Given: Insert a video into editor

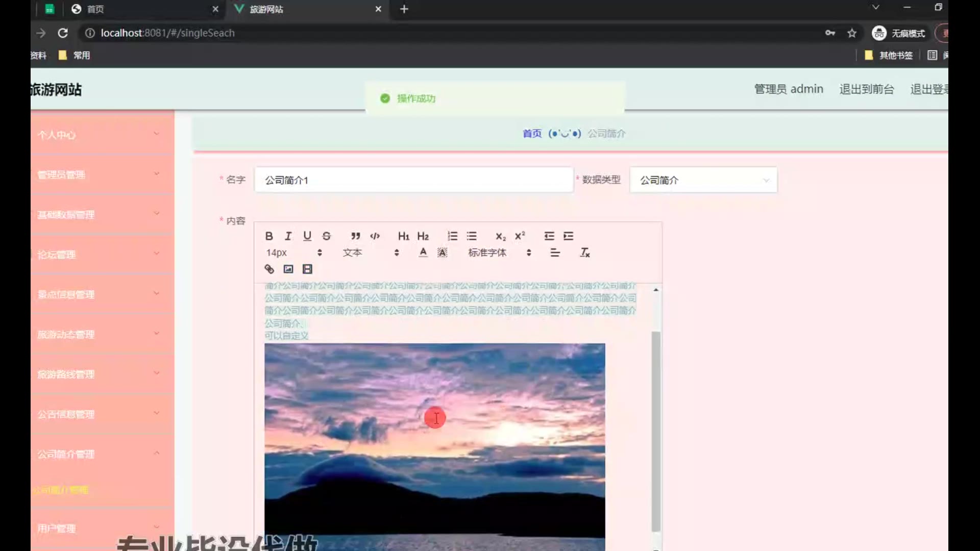Looking at the screenshot, I should pos(307,269).
